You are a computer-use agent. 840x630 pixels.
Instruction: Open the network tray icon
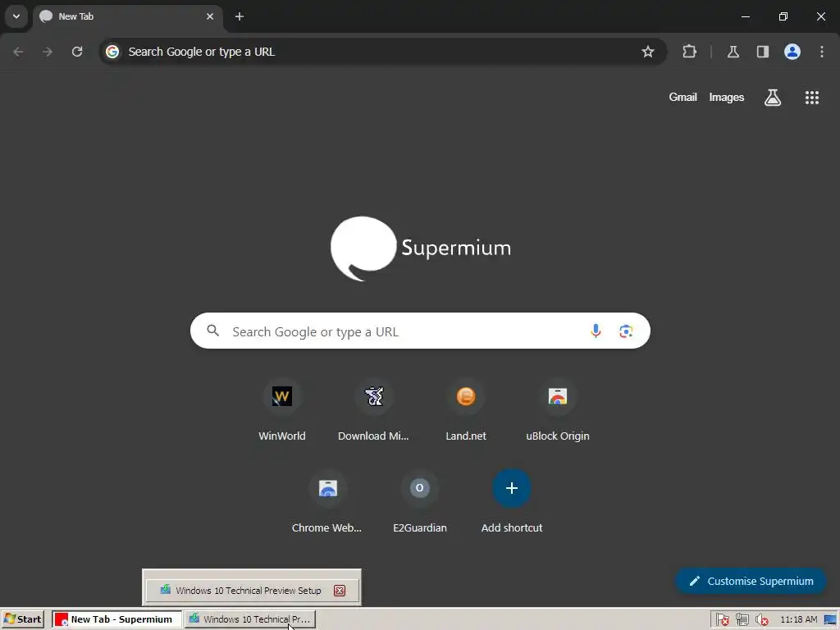tap(742, 620)
